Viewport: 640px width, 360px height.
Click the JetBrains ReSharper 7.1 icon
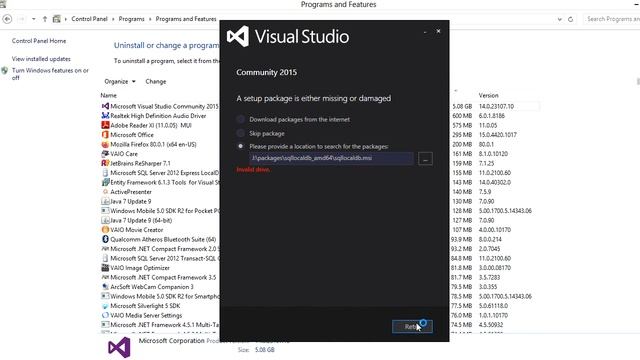pos(105,163)
